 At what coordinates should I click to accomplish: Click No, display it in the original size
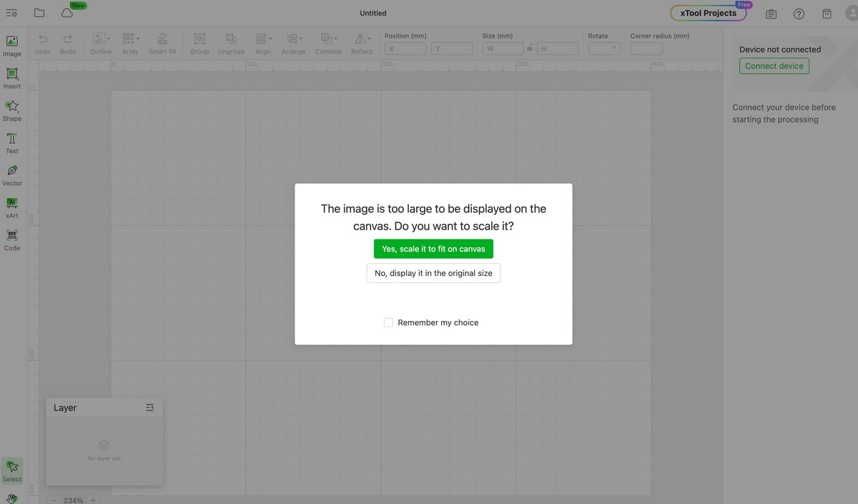(433, 273)
